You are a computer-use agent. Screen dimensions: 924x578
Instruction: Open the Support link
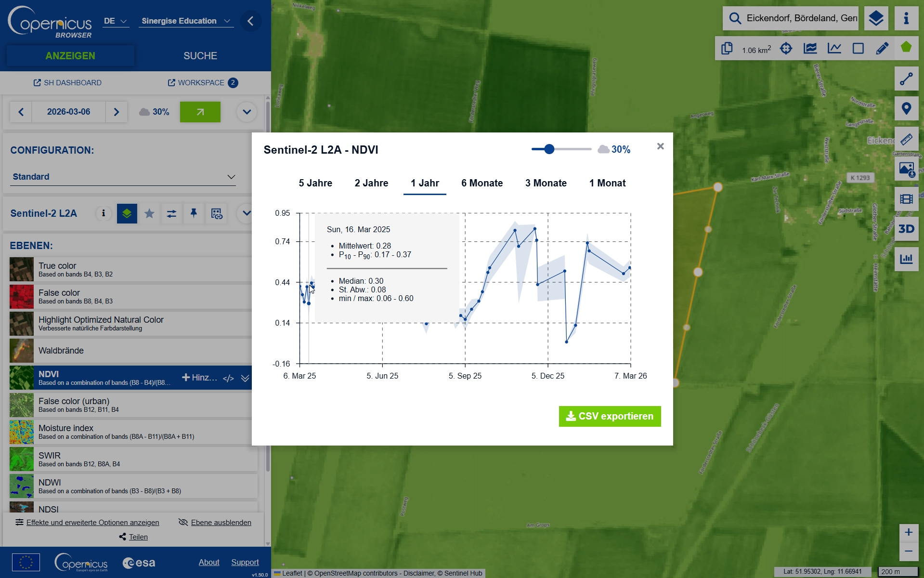click(x=245, y=562)
